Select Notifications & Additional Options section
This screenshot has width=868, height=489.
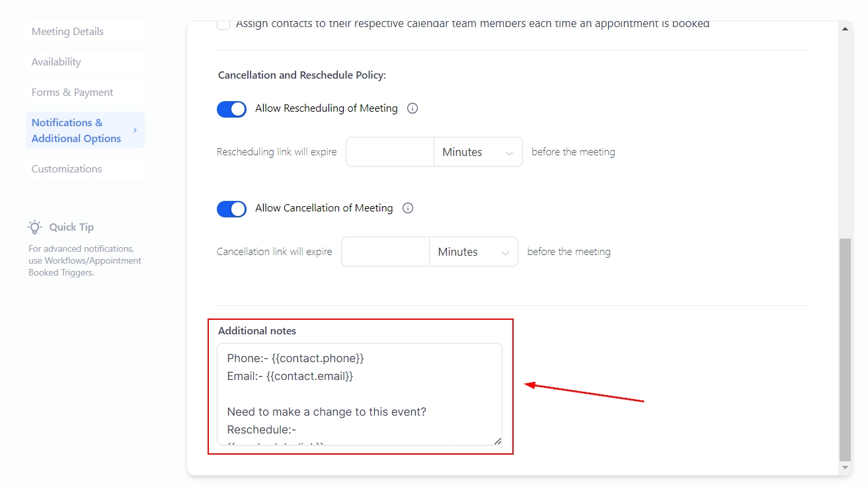(x=77, y=130)
